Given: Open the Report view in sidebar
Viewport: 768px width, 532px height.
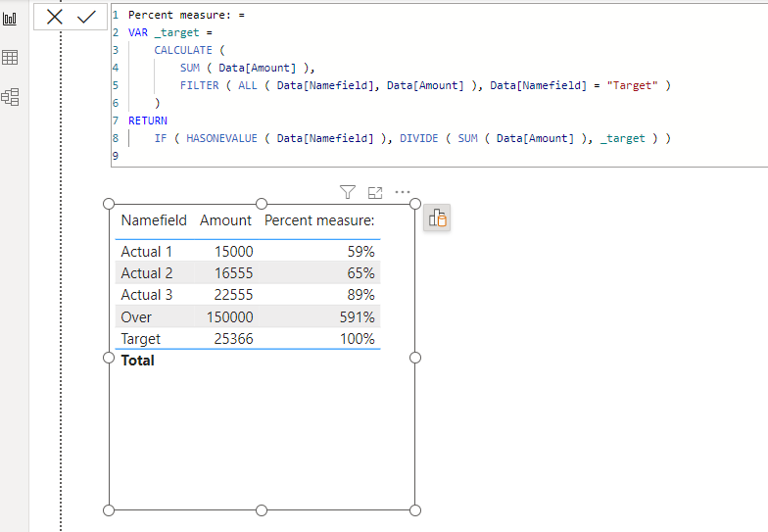Looking at the screenshot, I should pos(10,20).
